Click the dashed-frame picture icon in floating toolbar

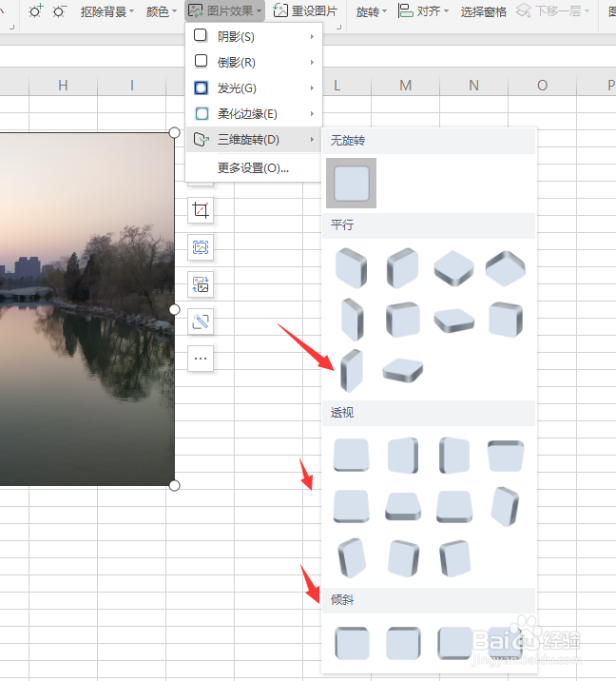tap(201, 247)
